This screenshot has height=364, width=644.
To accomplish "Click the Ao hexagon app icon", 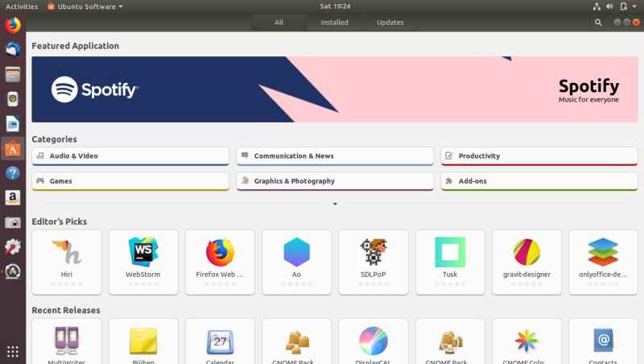I will pyautogui.click(x=296, y=254).
